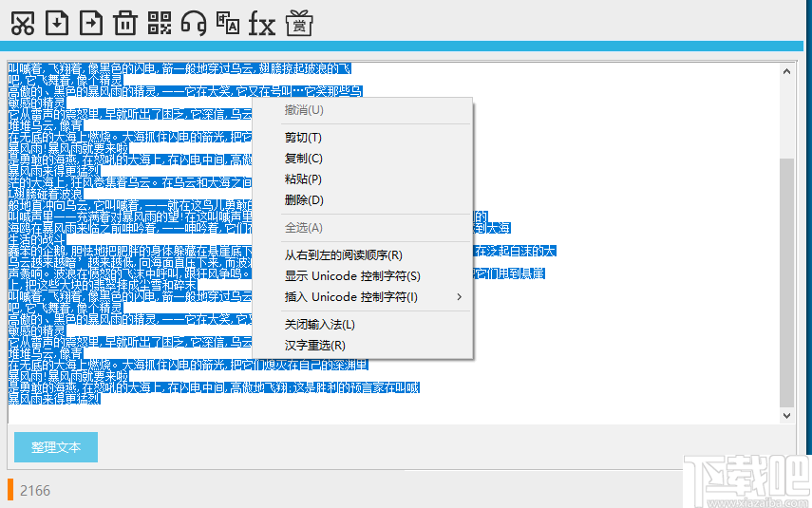
Task: Open the fx formula recognition icon
Action: pos(262,24)
